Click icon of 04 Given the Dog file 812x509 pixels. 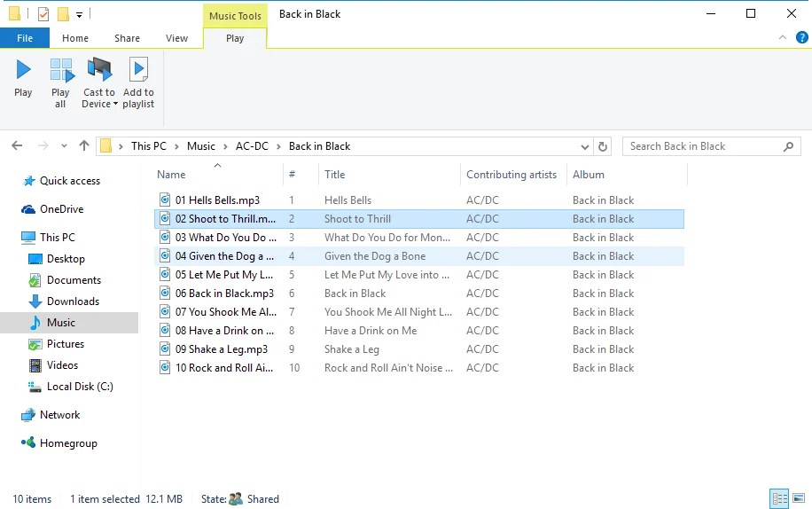click(x=165, y=255)
